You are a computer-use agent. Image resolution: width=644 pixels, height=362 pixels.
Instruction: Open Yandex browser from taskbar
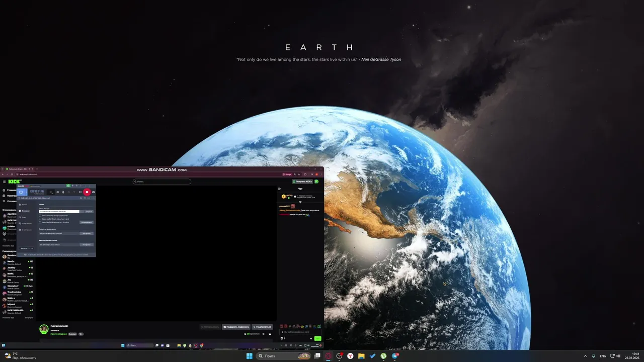pos(350,356)
